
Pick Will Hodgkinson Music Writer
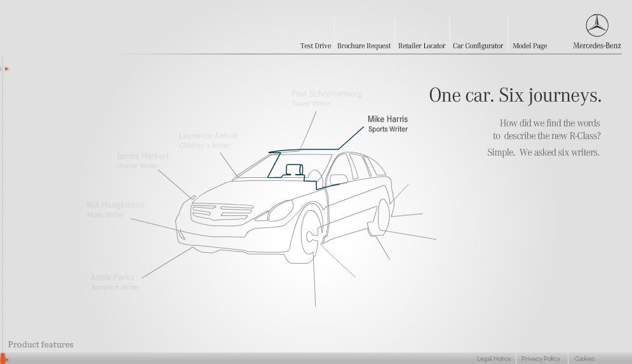(115, 210)
